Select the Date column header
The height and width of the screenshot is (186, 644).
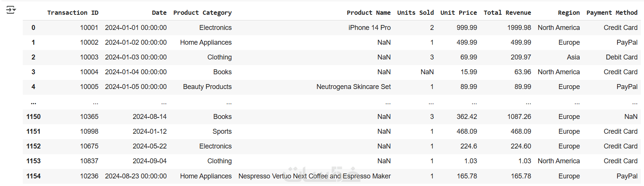pyautogui.click(x=159, y=13)
